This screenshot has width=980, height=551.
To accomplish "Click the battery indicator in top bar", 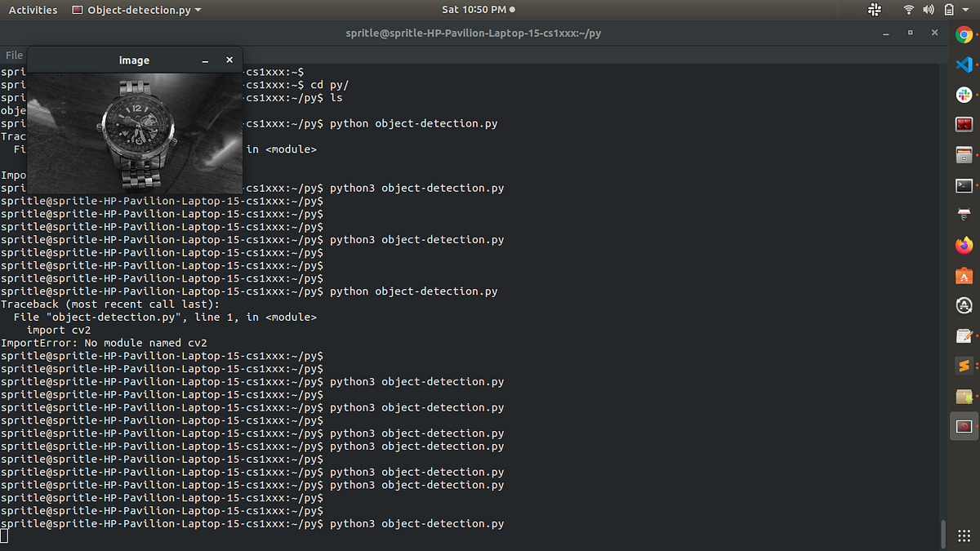I will [948, 9].
